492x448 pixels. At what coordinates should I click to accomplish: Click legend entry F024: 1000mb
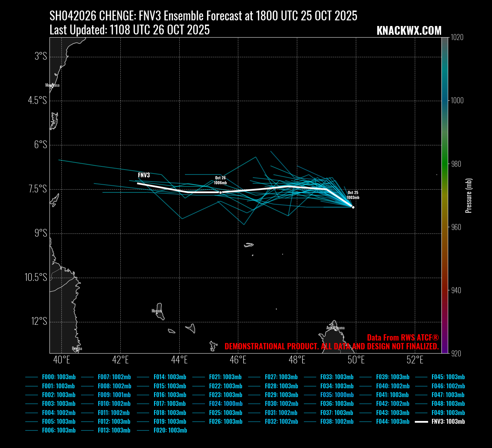tap(226, 404)
